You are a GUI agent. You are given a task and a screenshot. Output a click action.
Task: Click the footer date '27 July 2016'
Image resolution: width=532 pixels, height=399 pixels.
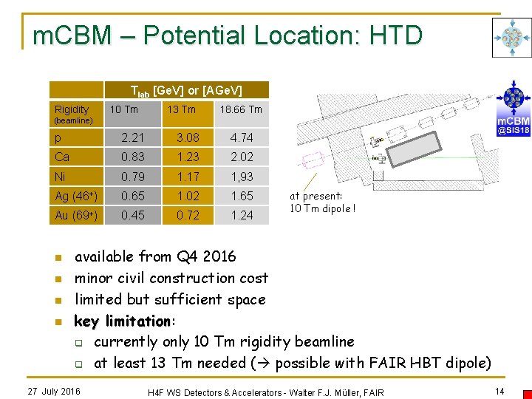pyautogui.click(x=54, y=392)
